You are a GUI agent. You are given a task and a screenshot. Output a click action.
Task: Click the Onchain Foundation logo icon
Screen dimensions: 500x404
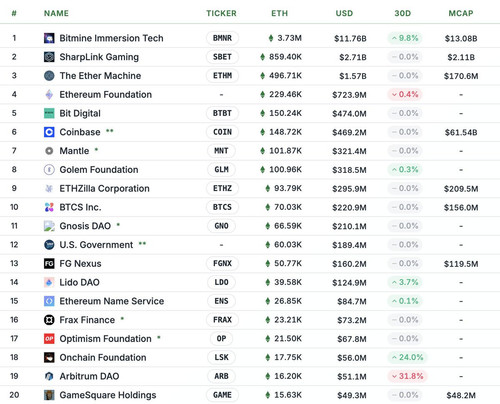[49, 357]
